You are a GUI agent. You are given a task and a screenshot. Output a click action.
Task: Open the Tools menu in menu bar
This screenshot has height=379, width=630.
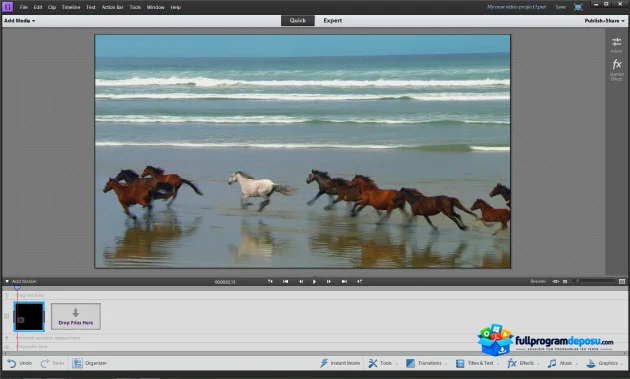click(x=135, y=7)
